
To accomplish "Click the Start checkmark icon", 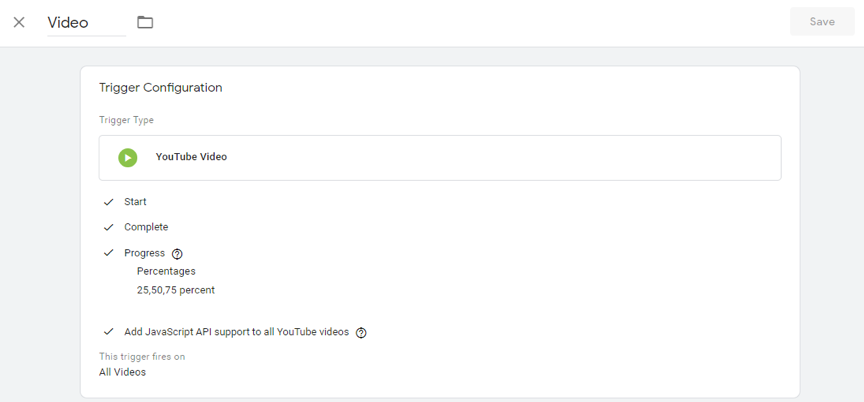I will tap(109, 202).
